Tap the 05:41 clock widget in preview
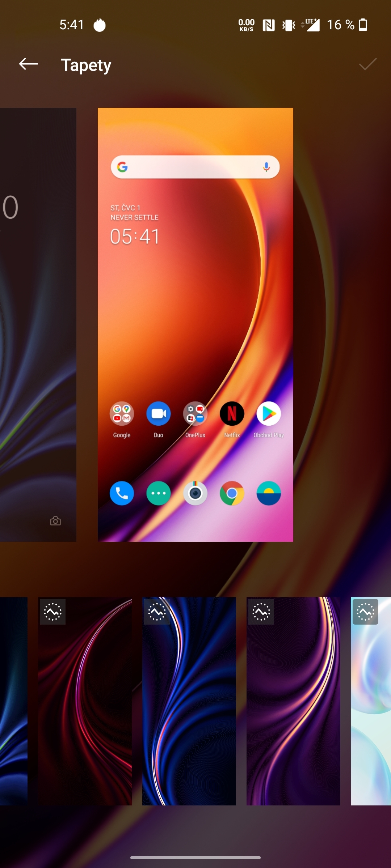This screenshot has height=868, width=391. coord(135,237)
